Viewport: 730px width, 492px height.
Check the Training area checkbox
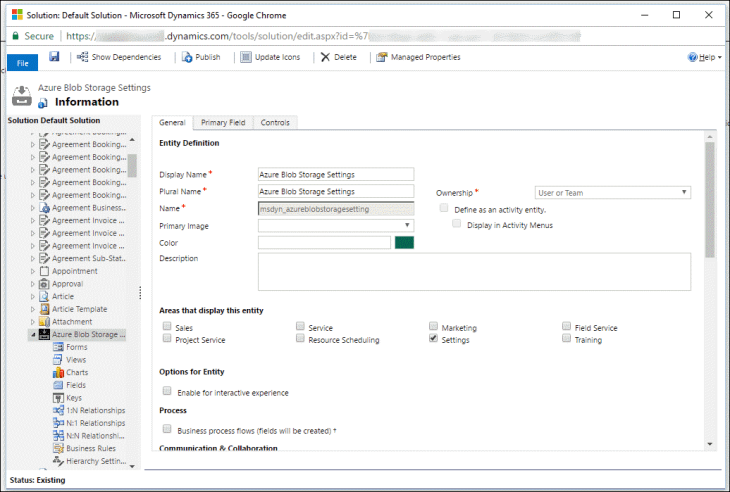point(567,338)
